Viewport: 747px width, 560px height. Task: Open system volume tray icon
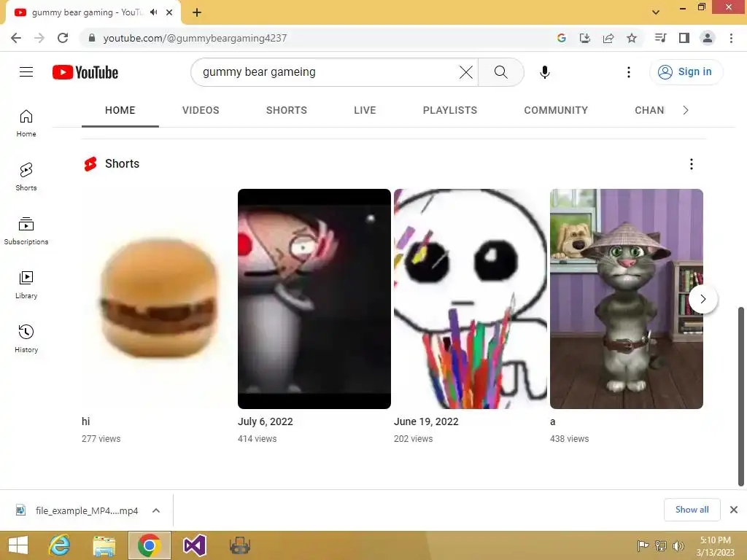(x=678, y=545)
